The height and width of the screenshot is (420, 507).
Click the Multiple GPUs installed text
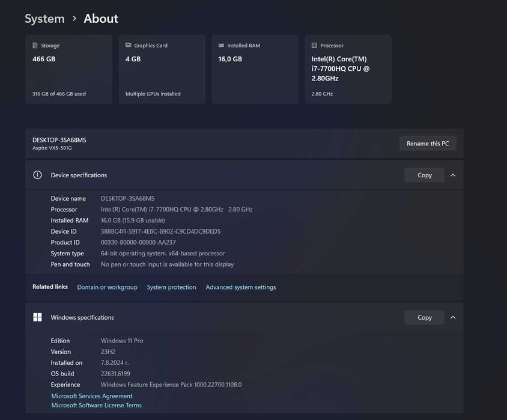coord(153,94)
